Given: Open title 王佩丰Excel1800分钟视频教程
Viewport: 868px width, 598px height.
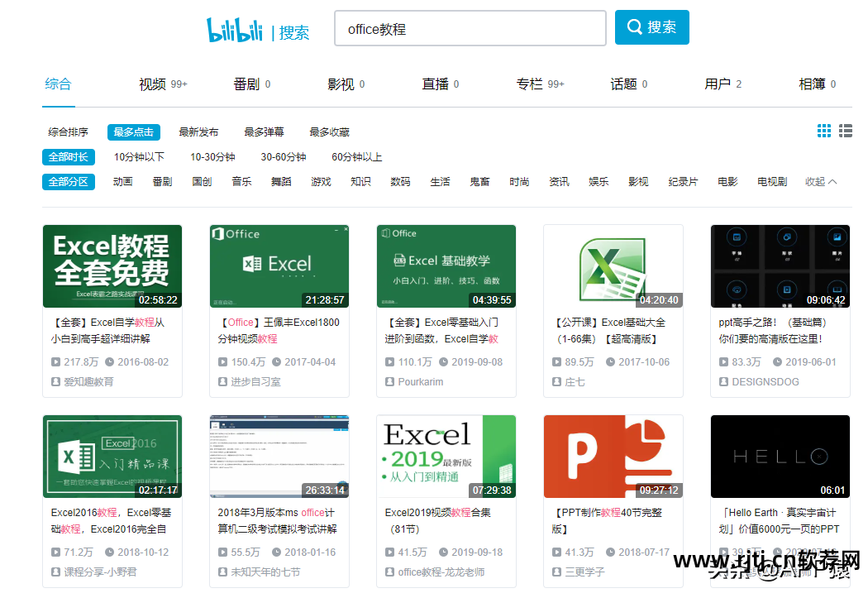Looking at the screenshot, I should pos(279,330).
